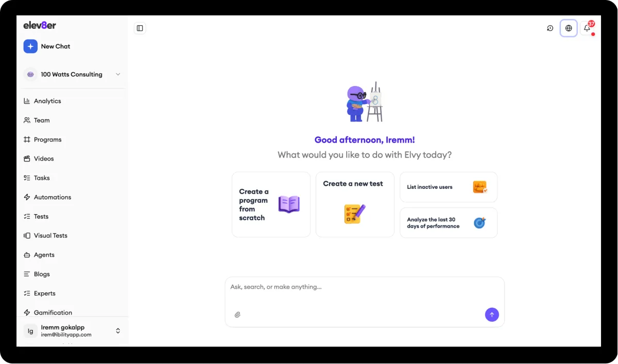Click the New Chat plus icon
This screenshot has width=618, height=364.
pos(30,46)
